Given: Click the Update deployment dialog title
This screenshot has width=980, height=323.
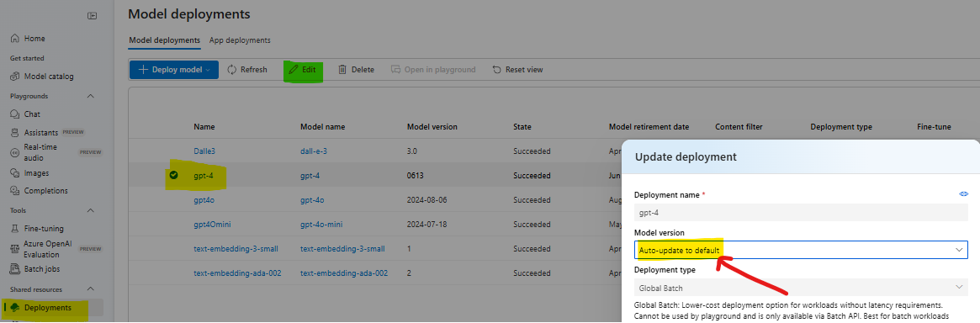Looking at the screenshot, I should (x=686, y=156).
